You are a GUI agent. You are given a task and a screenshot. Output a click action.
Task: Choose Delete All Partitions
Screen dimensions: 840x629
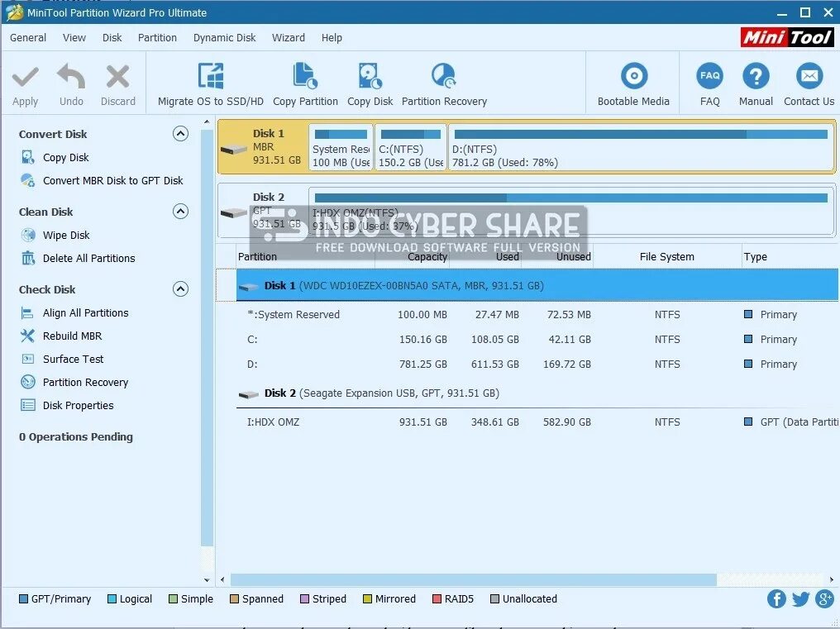(89, 258)
